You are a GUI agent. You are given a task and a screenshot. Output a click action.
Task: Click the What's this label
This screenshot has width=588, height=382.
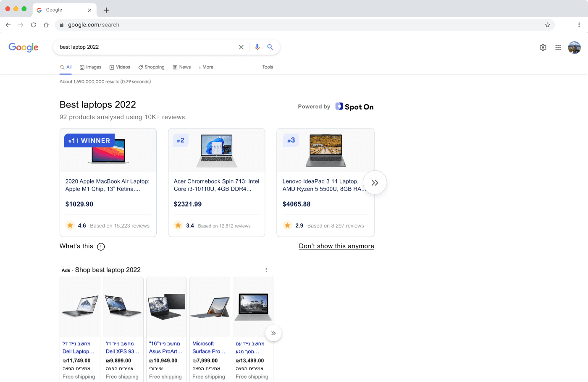click(76, 246)
